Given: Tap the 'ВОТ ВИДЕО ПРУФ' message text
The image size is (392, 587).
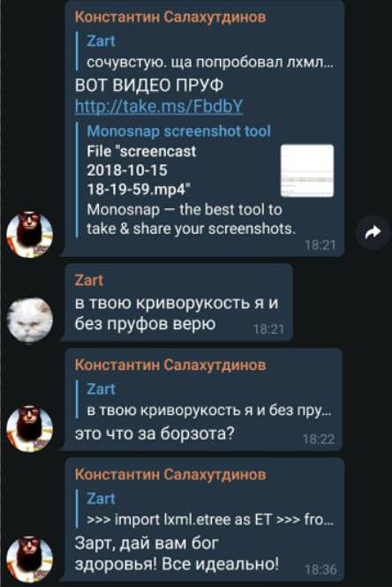Looking at the screenshot, I should click(149, 85).
